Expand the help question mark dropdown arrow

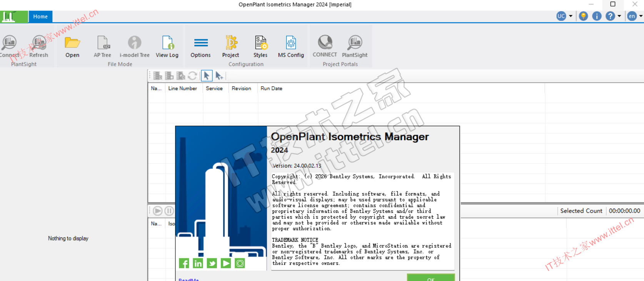click(x=619, y=16)
